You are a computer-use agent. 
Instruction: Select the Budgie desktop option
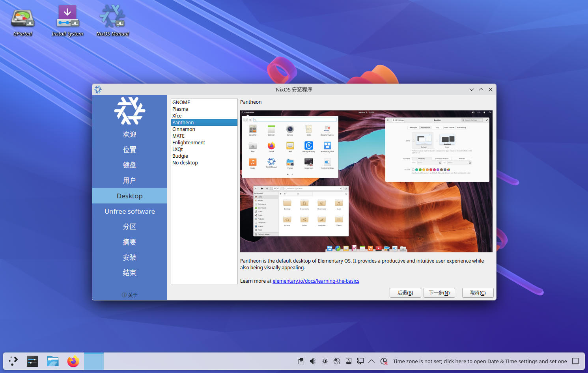pos(180,156)
